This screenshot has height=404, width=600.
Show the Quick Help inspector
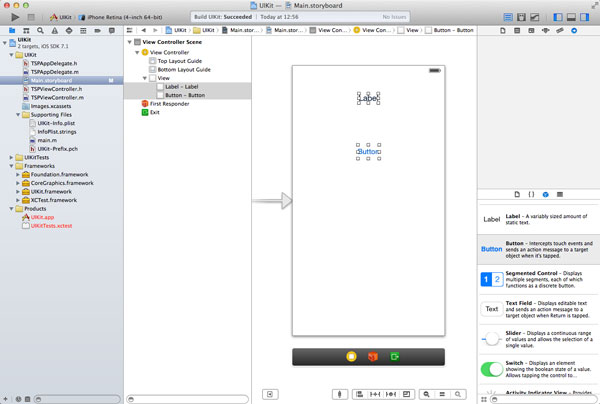pyautogui.click(x=517, y=31)
